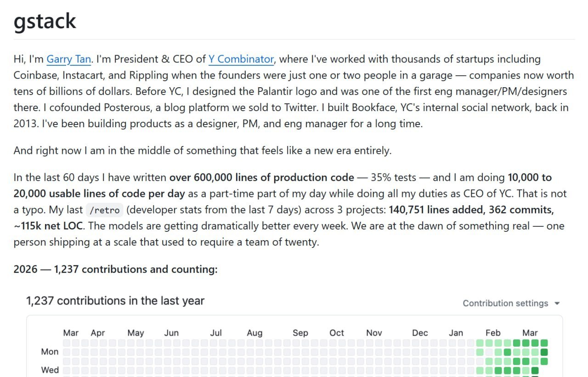This screenshot has width=588, height=377.
Task: Click the Feb month label on the graph
Action: point(493,333)
